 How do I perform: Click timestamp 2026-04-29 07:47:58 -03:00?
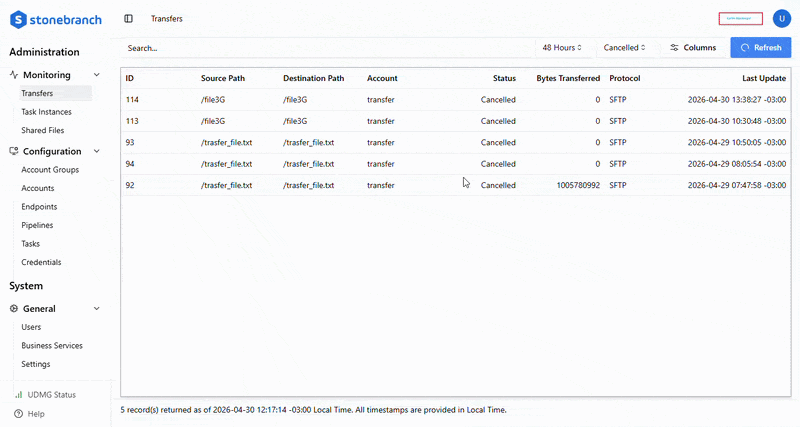pyautogui.click(x=737, y=185)
